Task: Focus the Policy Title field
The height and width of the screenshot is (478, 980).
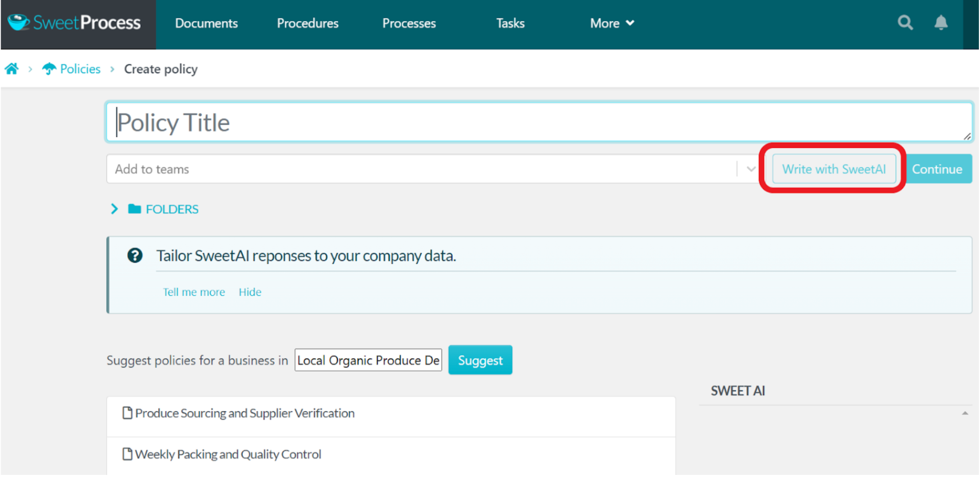Action: coord(539,122)
